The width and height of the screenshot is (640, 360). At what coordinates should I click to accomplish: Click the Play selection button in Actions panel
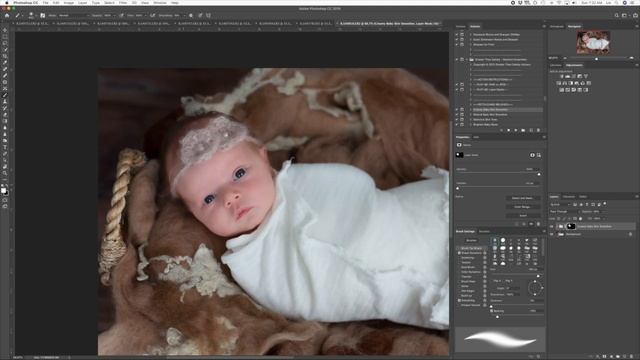pos(516,130)
